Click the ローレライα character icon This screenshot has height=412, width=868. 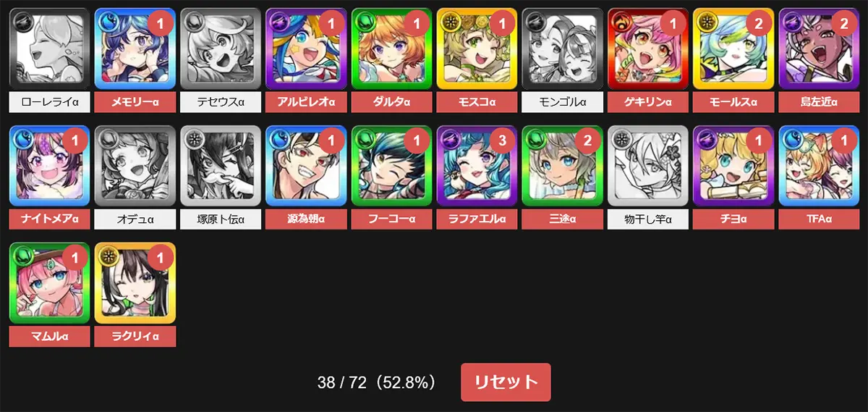(49, 49)
